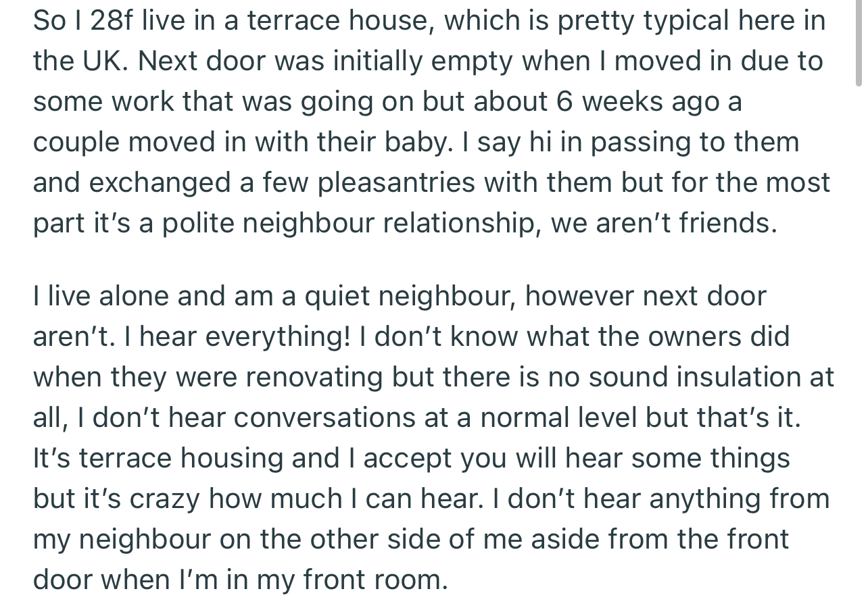Click the word "UK" in the post
Image resolution: width=868 pixels, height=608 pixels.
coord(104,61)
